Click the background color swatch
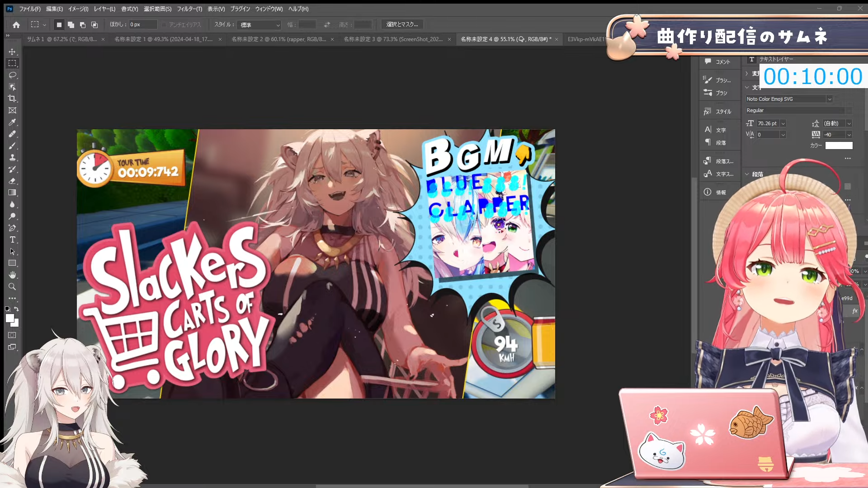The image size is (868, 488). [x=16, y=324]
